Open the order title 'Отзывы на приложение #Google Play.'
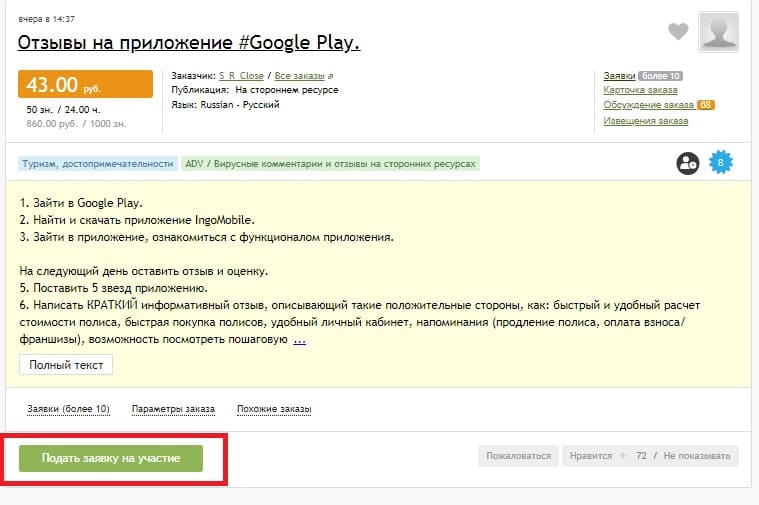The width and height of the screenshot is (759, 505). 189,43
